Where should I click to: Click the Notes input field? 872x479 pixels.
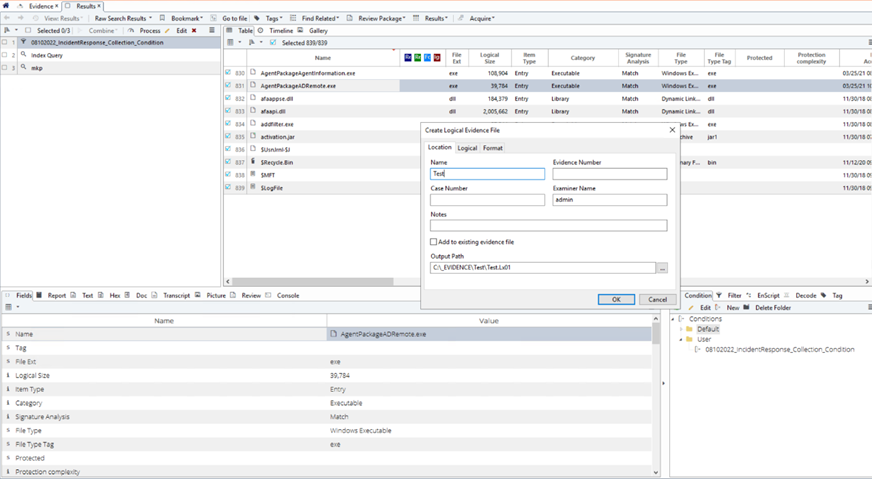548,225
